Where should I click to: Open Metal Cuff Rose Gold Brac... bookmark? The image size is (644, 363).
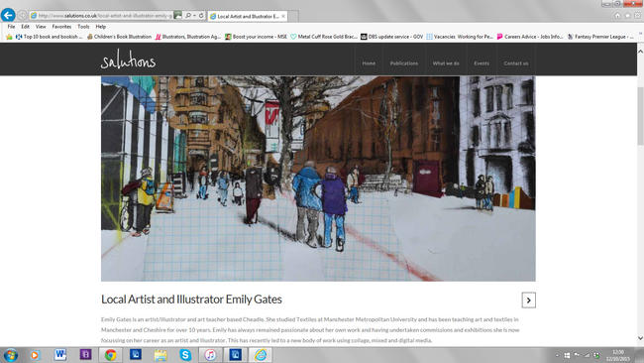(324, 37)
